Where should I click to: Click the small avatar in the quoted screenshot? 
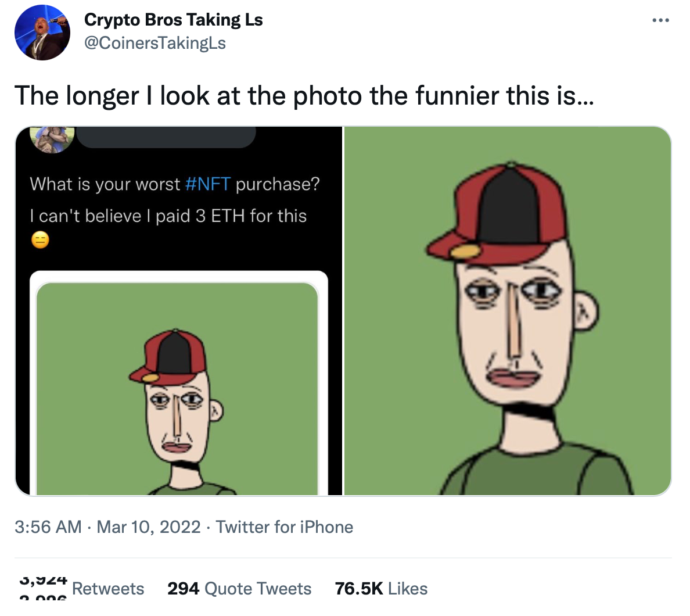pos(52,139)
